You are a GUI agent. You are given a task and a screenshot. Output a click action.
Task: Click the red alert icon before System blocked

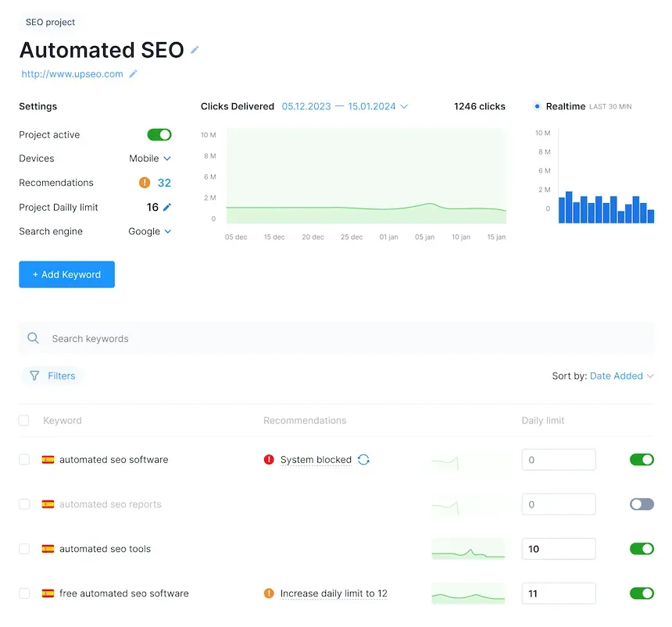[x=269, y=459]
